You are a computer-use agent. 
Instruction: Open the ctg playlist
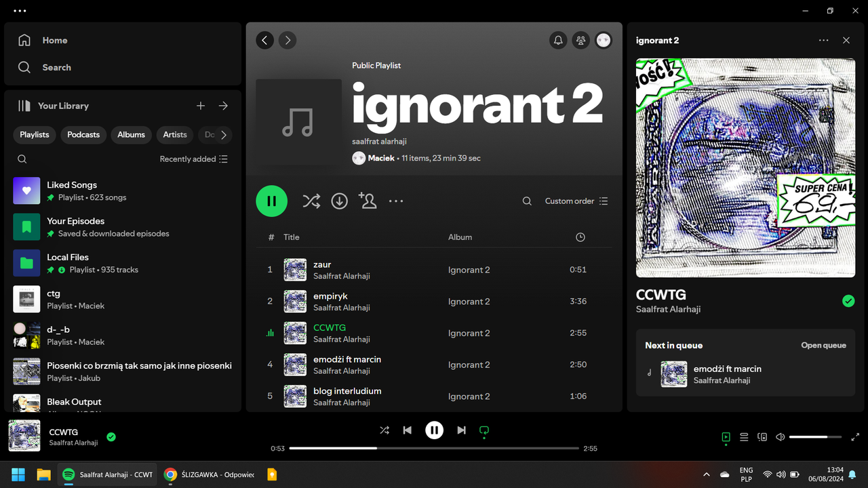(x=123, y=299)
